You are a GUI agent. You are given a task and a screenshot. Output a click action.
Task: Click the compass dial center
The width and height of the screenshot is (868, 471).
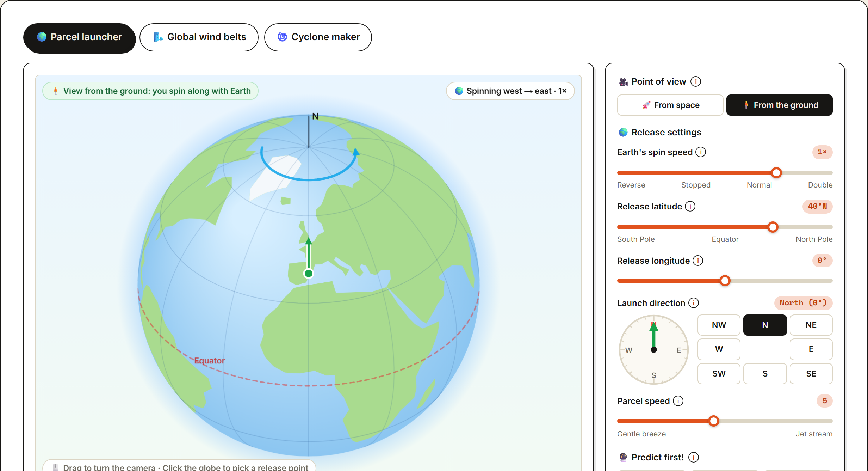click(x=654, y=350)
